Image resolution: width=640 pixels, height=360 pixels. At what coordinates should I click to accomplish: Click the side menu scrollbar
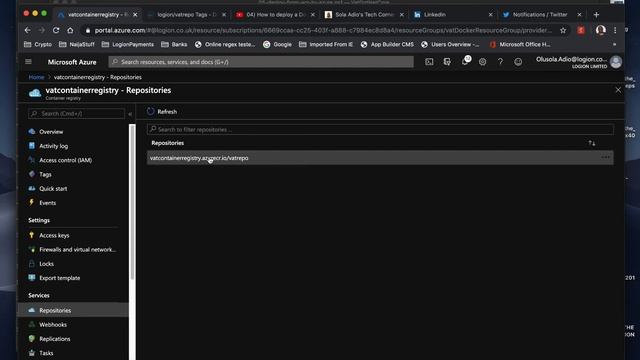(132, 202)
